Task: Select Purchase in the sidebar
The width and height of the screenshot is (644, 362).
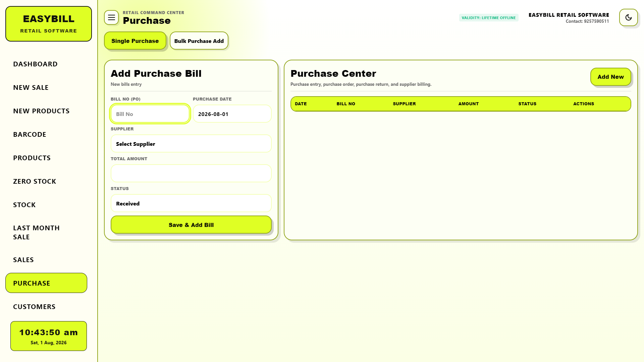Action: (x=46, y=283)
